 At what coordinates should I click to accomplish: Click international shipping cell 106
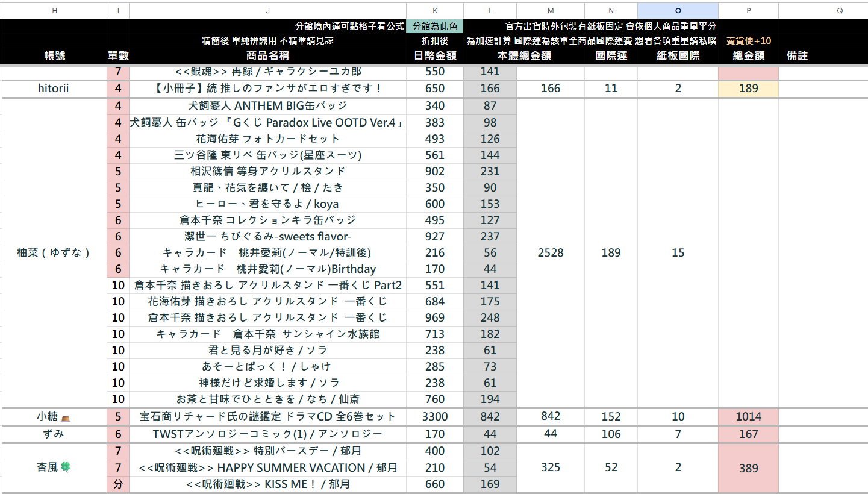pyautogui.click(x=611, y=434)
